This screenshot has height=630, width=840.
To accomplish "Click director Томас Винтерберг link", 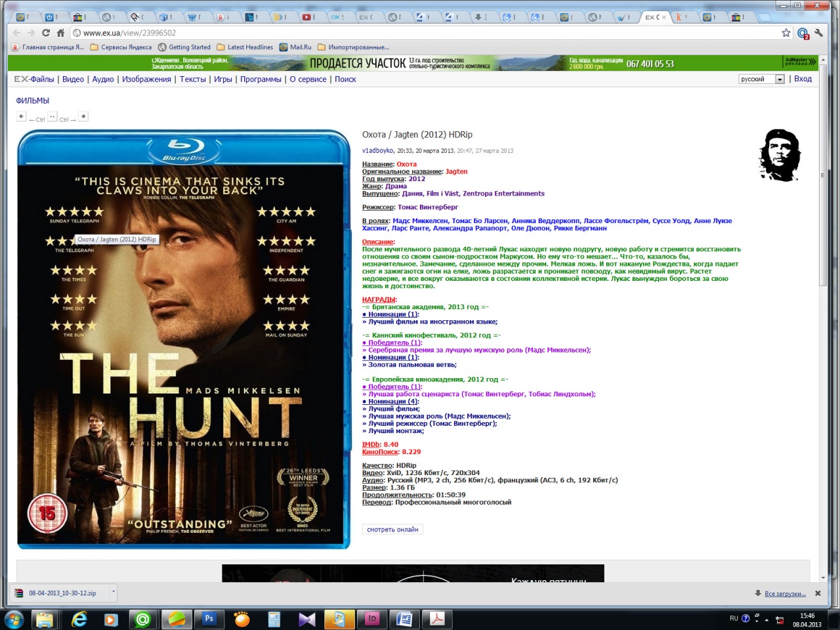I will tap(428, 207).
